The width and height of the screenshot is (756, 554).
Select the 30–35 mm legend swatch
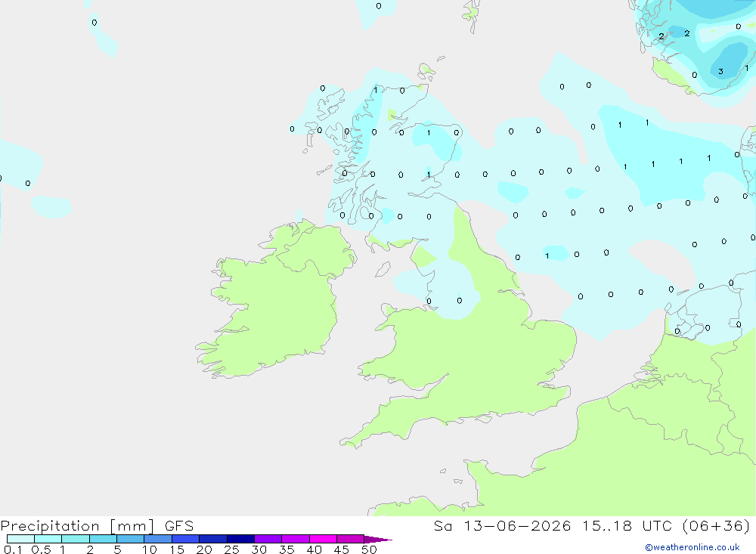point(268,539)
